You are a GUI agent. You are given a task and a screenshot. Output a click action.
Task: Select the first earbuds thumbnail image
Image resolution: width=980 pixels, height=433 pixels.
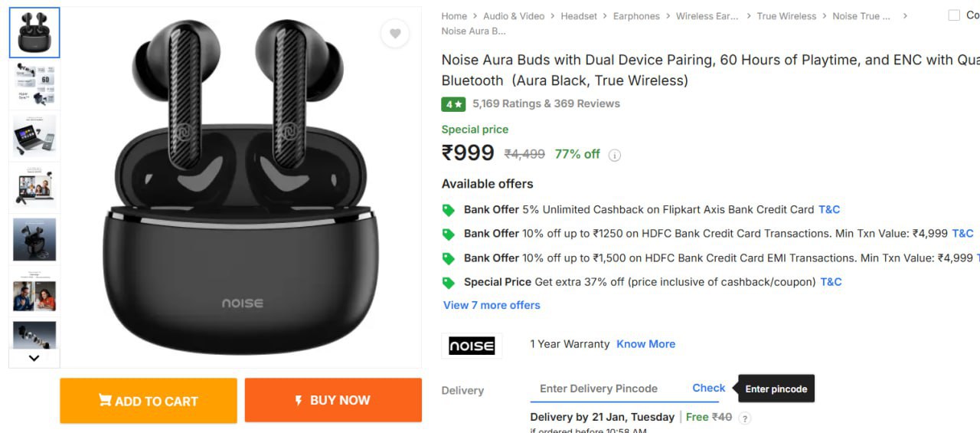click(34, 33)
